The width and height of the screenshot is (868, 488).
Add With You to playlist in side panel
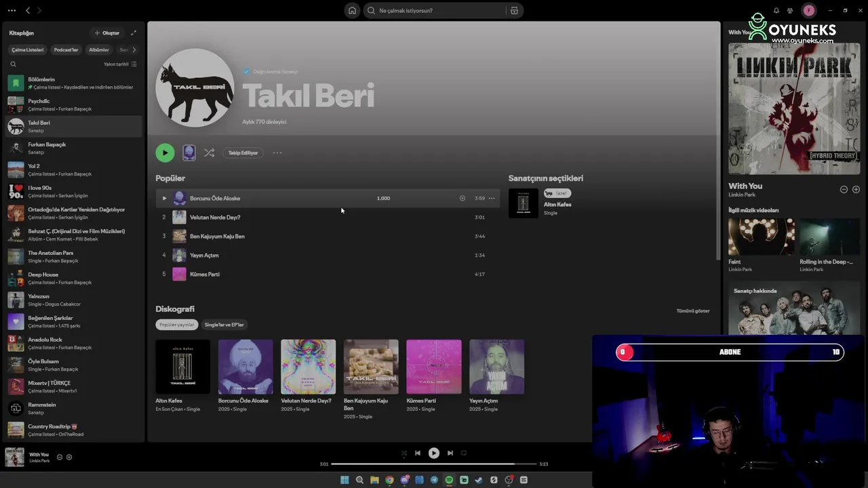tap(856, 189)
